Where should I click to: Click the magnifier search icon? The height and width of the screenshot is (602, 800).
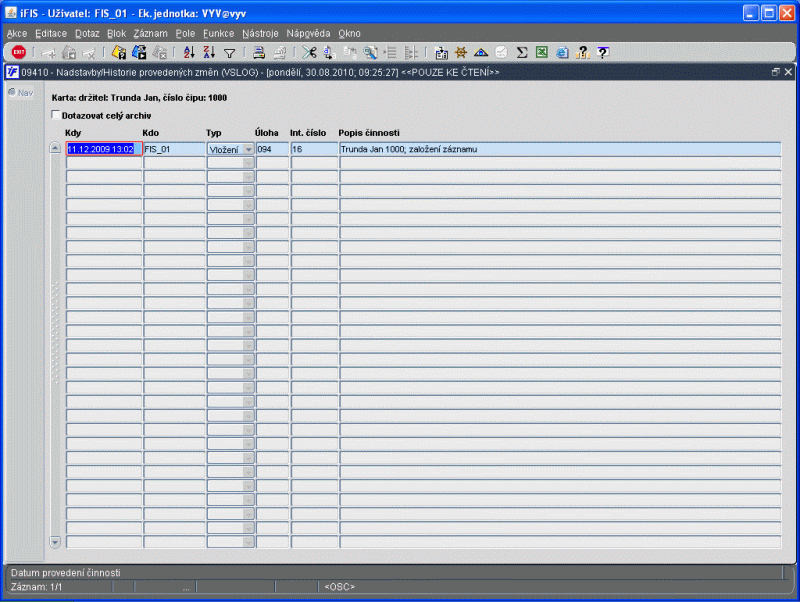click(370, 52)
